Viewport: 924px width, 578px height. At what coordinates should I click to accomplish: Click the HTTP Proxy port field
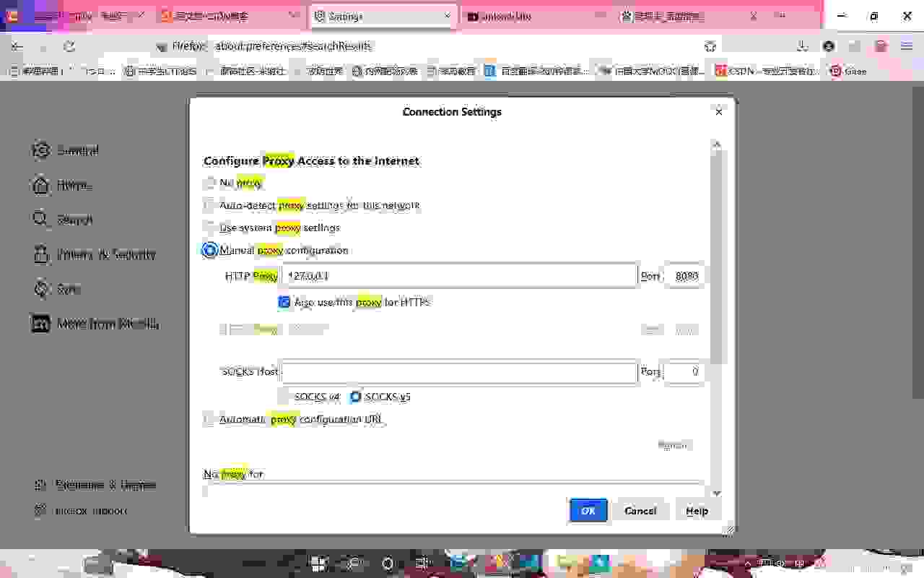(x=684, y=276)
